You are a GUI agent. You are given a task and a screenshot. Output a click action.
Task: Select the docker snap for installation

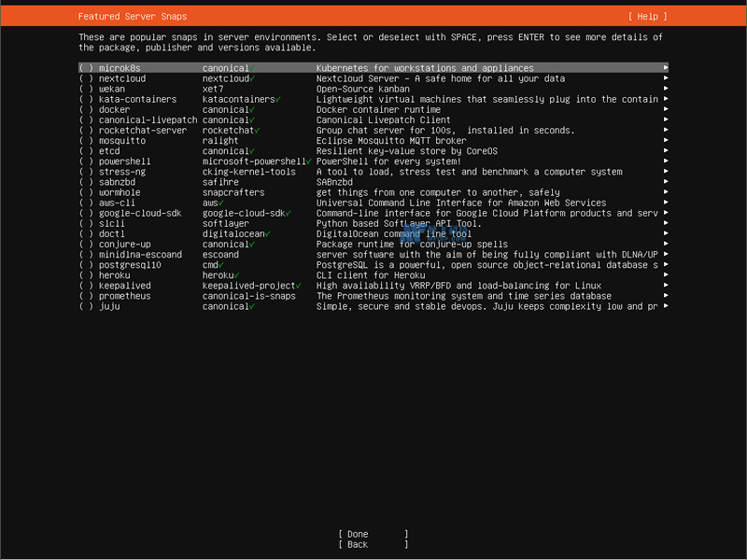point(84,109)
